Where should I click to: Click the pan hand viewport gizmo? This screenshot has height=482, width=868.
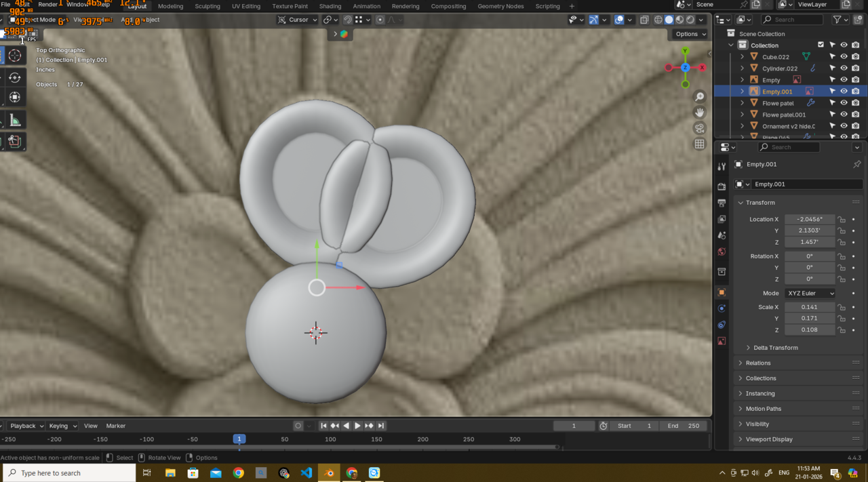point(699,113)
